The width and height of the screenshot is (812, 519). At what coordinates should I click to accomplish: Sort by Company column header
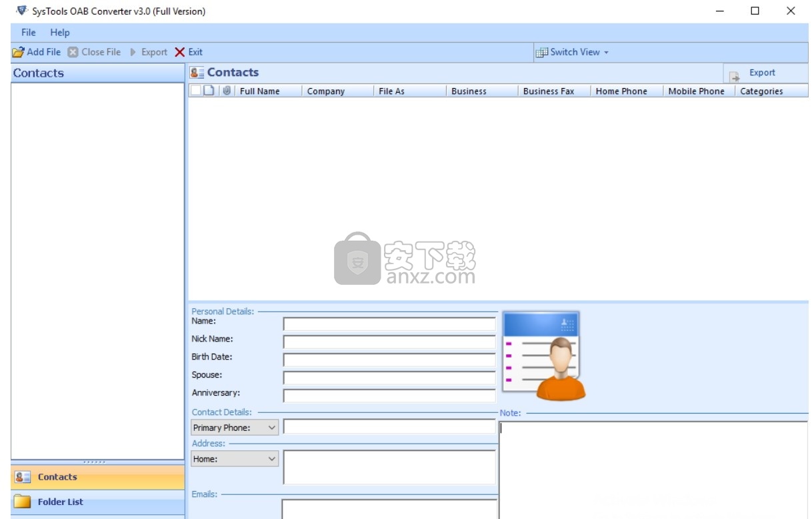tap(337, 91)
